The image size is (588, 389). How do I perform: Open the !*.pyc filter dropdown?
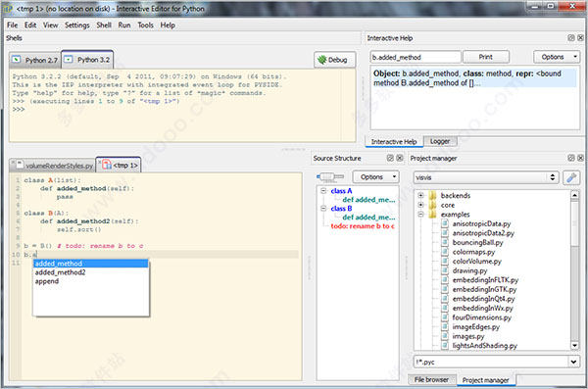click(x=573, y=362)
